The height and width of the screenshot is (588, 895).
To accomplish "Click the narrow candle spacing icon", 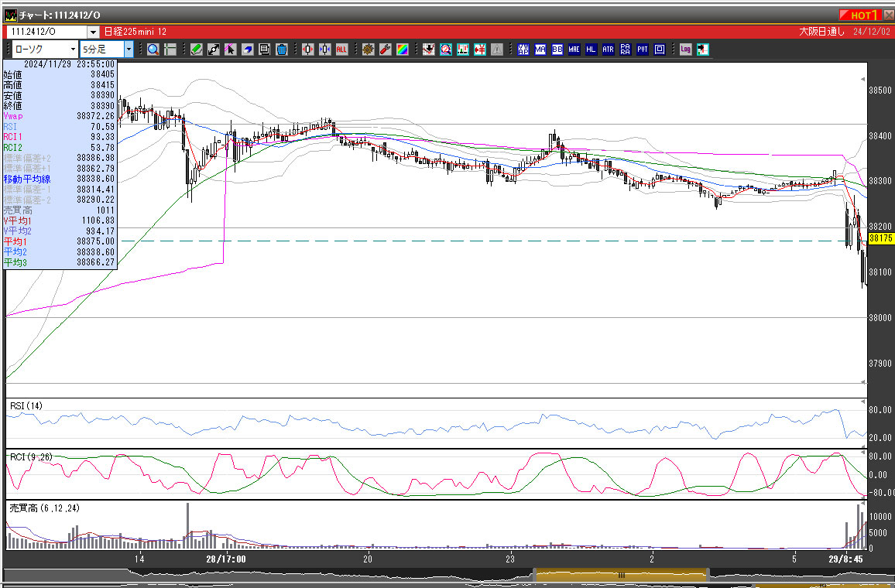I will tap(324, 50).
